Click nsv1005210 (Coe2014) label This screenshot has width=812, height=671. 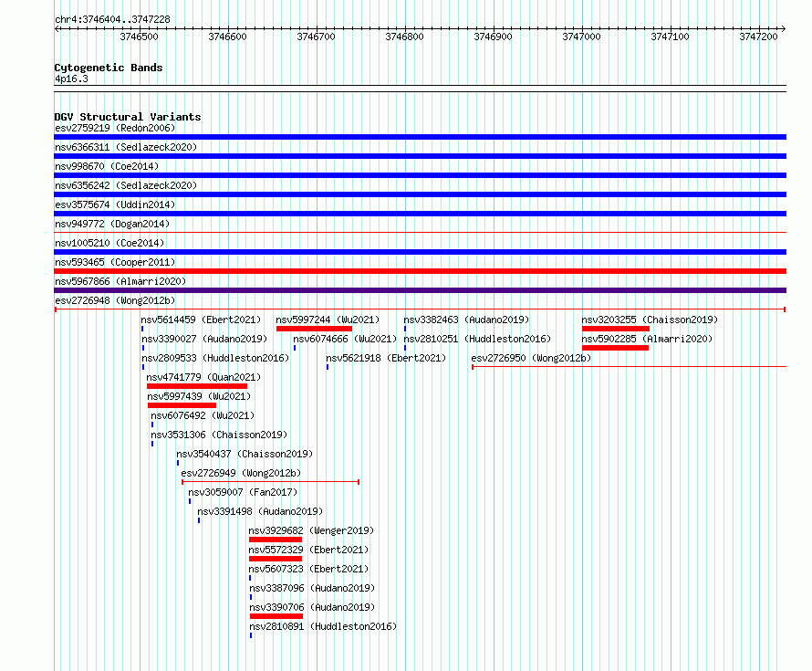(109, 243)
